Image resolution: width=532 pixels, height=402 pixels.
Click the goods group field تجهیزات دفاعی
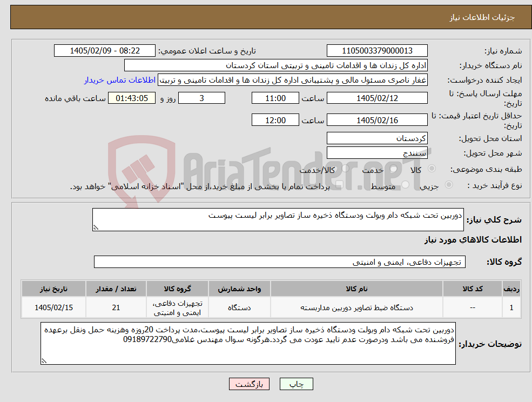pos(280,262)
